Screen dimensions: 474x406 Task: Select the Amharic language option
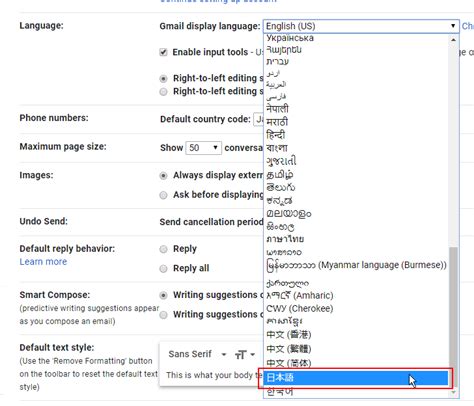coord(356,295)
